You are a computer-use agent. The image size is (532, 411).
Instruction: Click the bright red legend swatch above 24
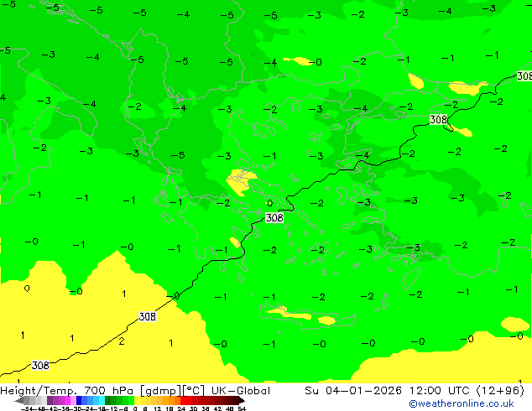click(183, 400)
